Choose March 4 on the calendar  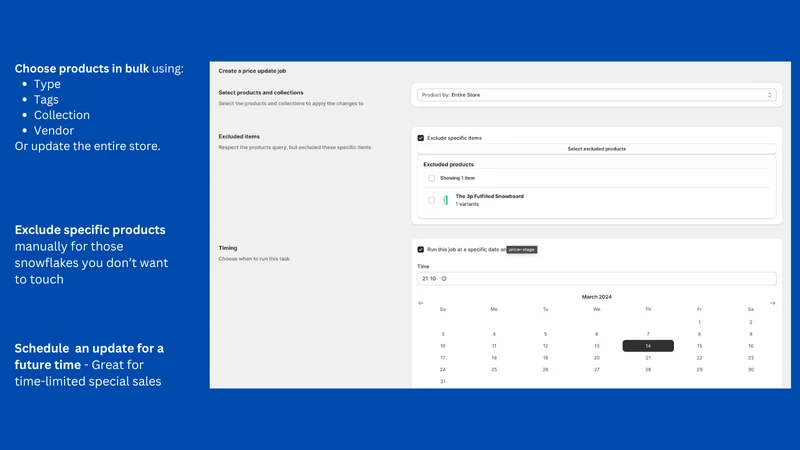tap(494, 334)
